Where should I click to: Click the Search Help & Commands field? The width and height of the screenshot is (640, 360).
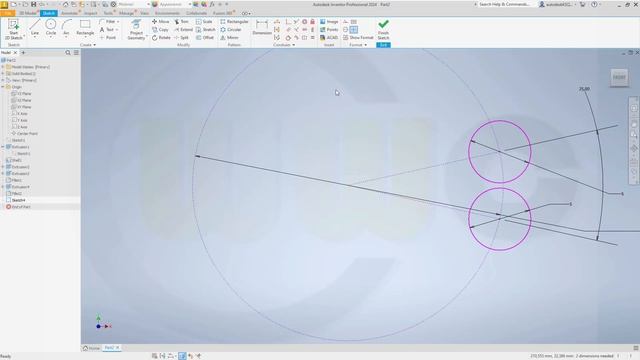pos(504,4)
